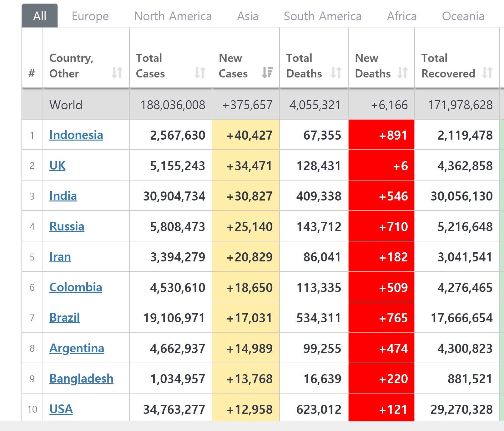Select the Oceania tab
The width and height of the screenshot is (504, 431).
tap(463, 16)
